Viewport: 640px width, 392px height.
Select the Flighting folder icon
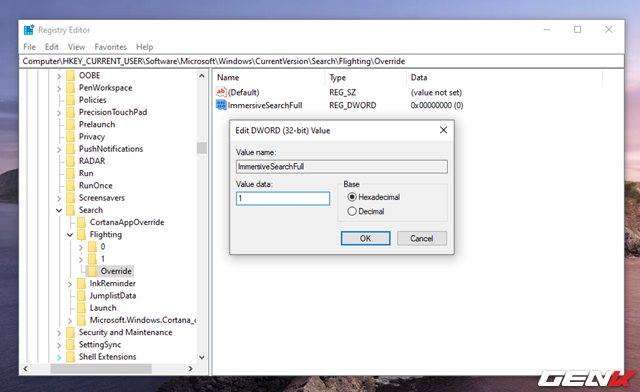coord(82,235)
